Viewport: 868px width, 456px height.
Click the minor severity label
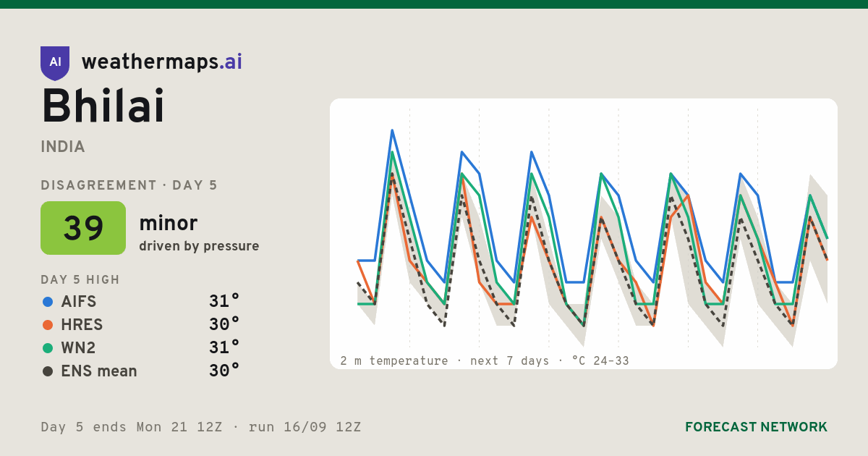point(169,223)
